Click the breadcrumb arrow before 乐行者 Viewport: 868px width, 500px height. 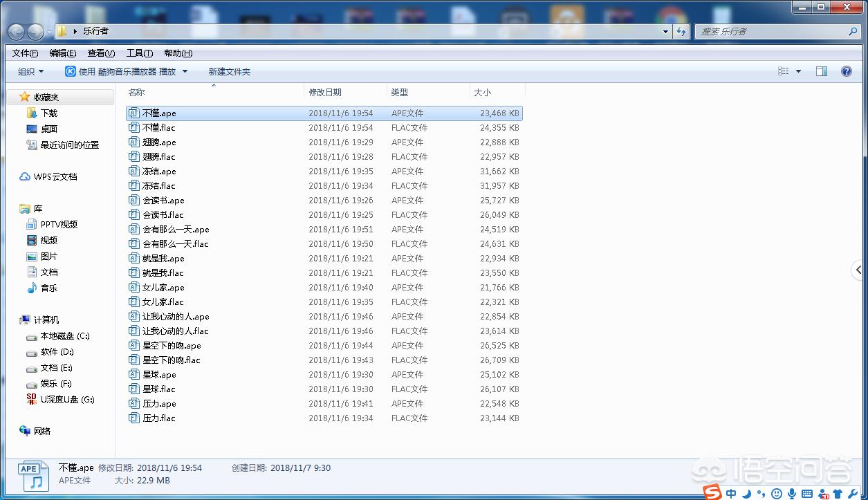(75, 31)
